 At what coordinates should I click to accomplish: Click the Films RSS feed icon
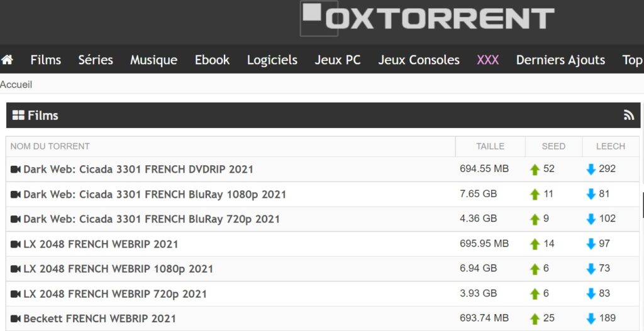(x=629, y=116)
